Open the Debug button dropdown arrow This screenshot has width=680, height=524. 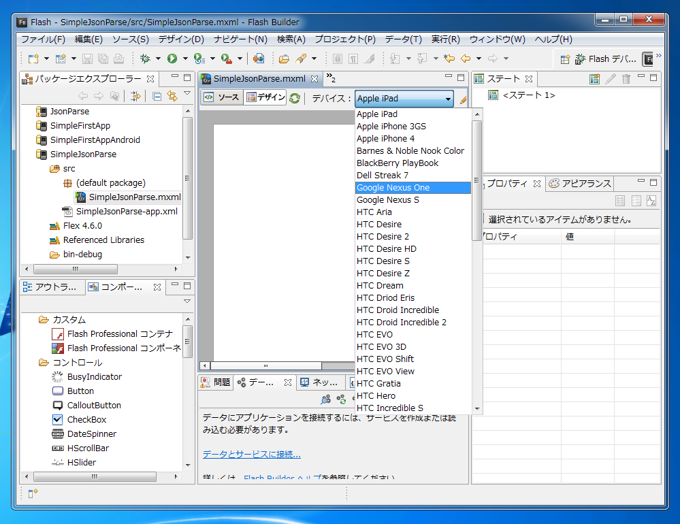[158, 59]
